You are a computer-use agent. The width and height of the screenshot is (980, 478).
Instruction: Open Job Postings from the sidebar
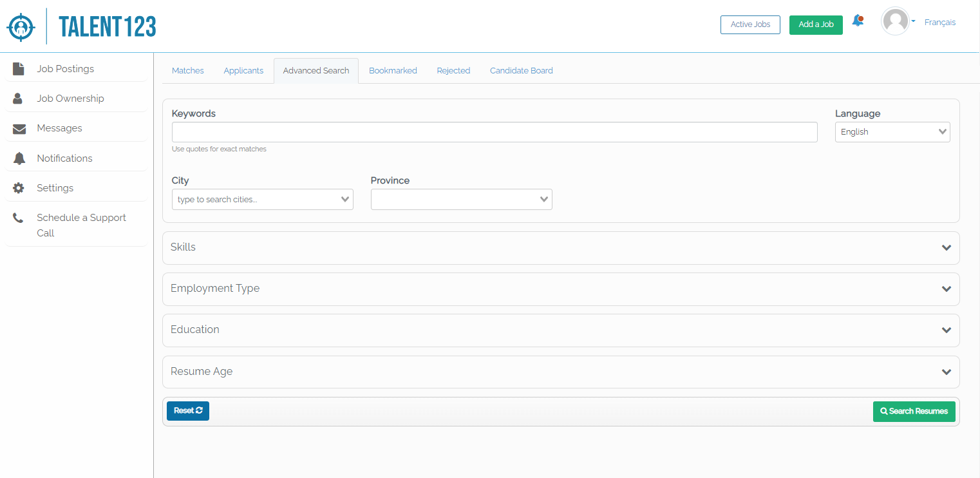tap(19, 67)
